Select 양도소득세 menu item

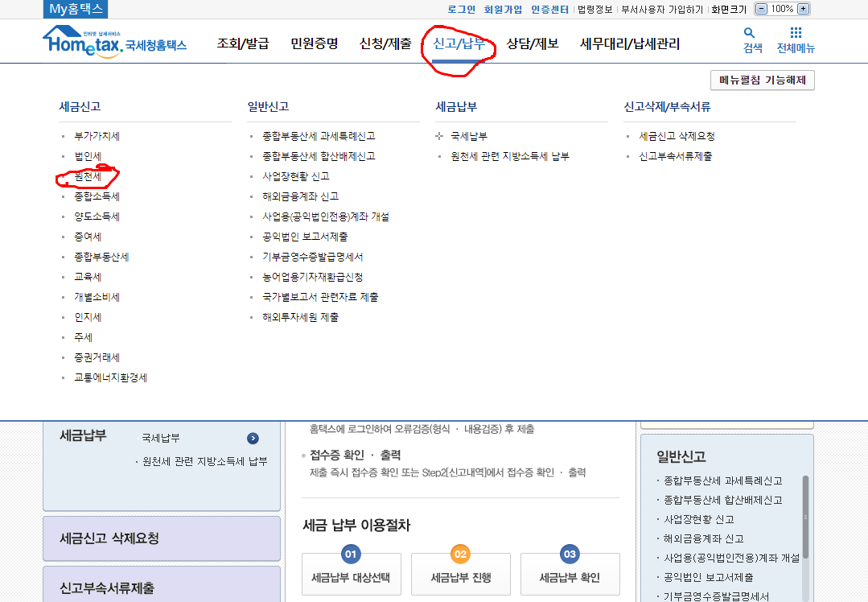coord(97,216)
